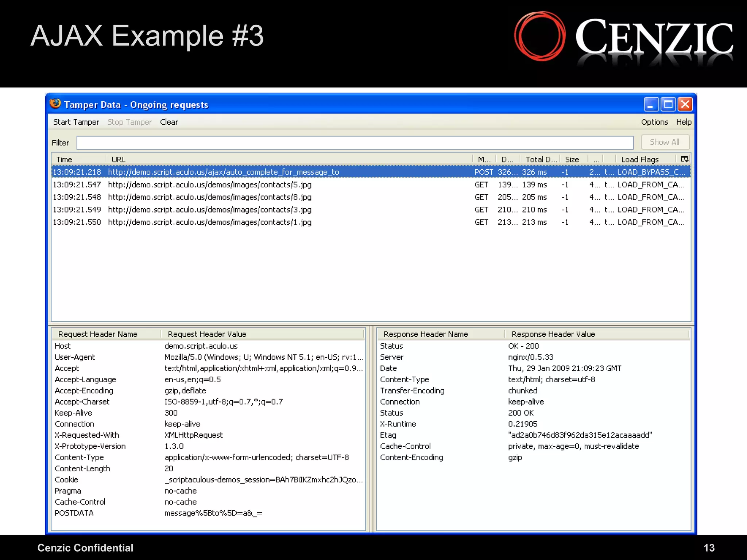Screen dimensions: 747x560
Task: Select the POSTDATA request row
Action: tap(208, 513)
